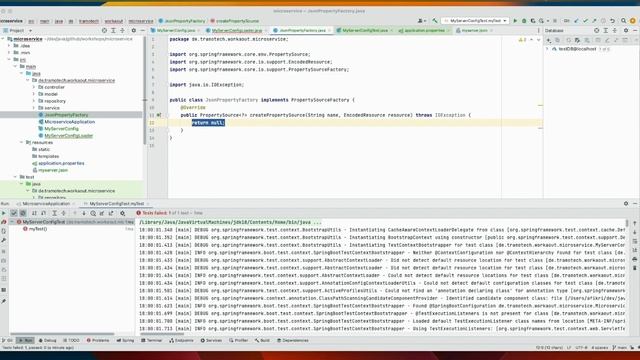
Task: Expand the controller package
Action: 34,87
